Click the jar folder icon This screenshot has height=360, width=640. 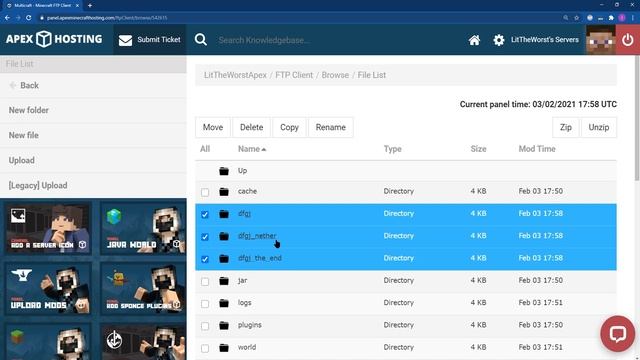pos(224,281)
